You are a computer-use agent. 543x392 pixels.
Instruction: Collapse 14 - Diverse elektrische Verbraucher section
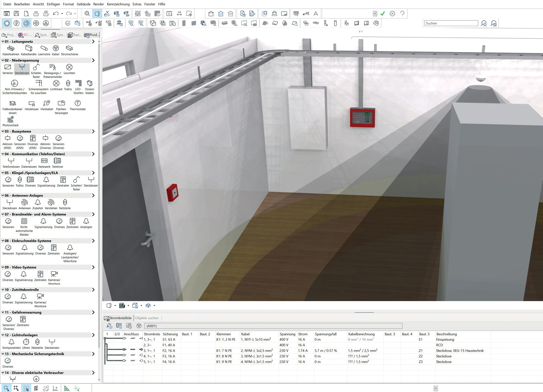pyautogui.click(x=3, y=373)
